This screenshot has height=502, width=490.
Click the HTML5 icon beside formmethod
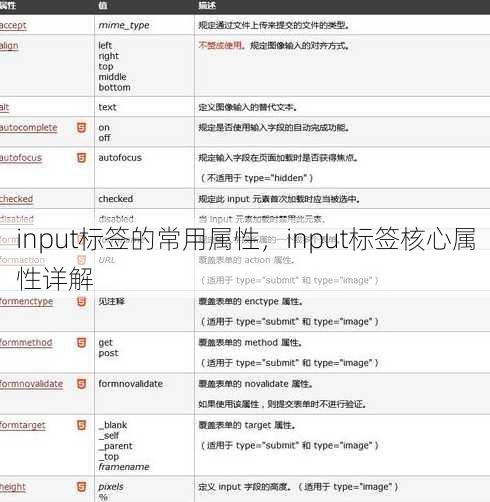[x=81, y=342]
